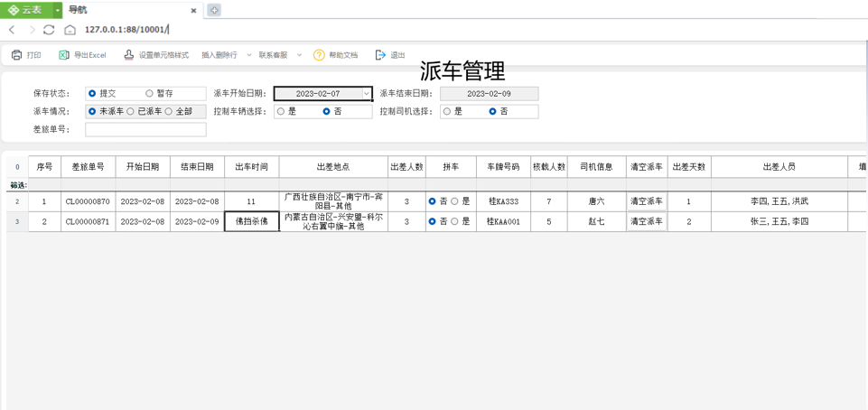
Task: Select 提交 save status radio
Action: point(92,94)
